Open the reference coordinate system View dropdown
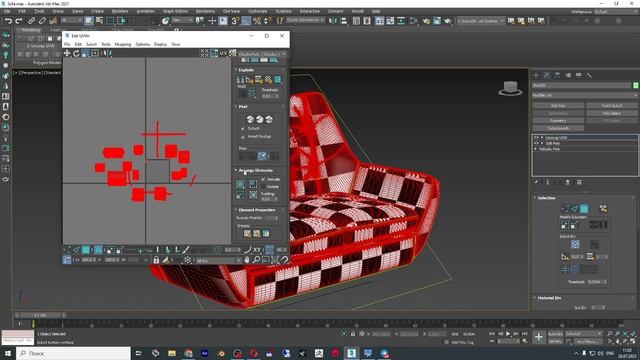Image resolution: width=640 pixels, height=360 pixels. 182,20
